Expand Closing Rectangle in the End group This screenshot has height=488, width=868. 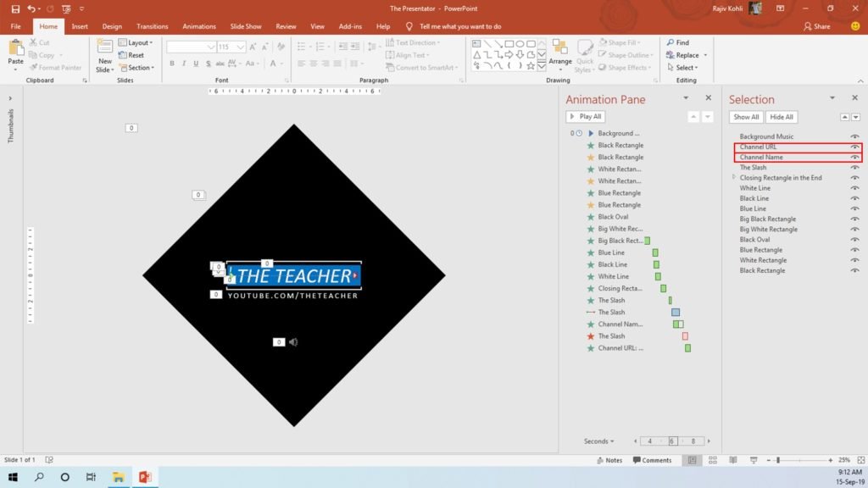click(x=734, y=178)
